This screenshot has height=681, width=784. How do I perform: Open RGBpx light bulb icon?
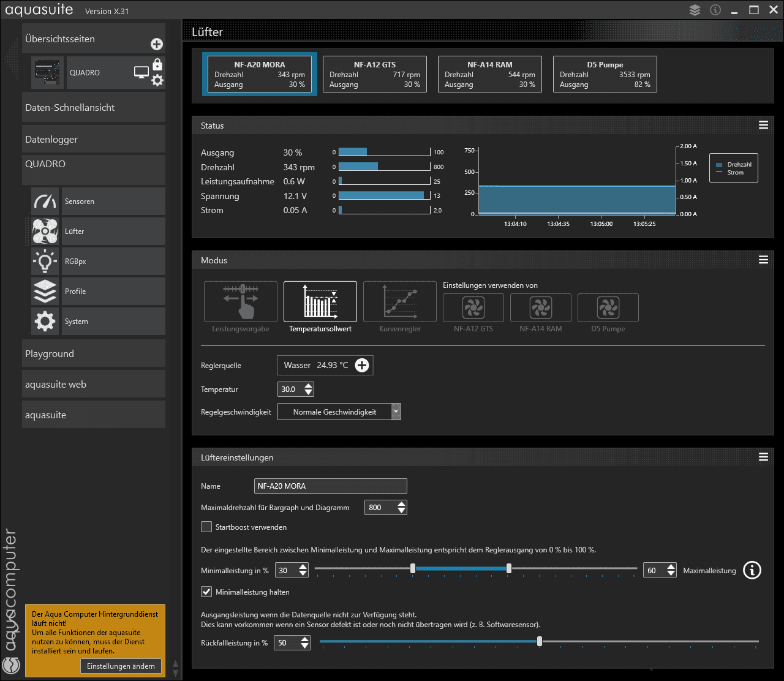tap(45, 261)
